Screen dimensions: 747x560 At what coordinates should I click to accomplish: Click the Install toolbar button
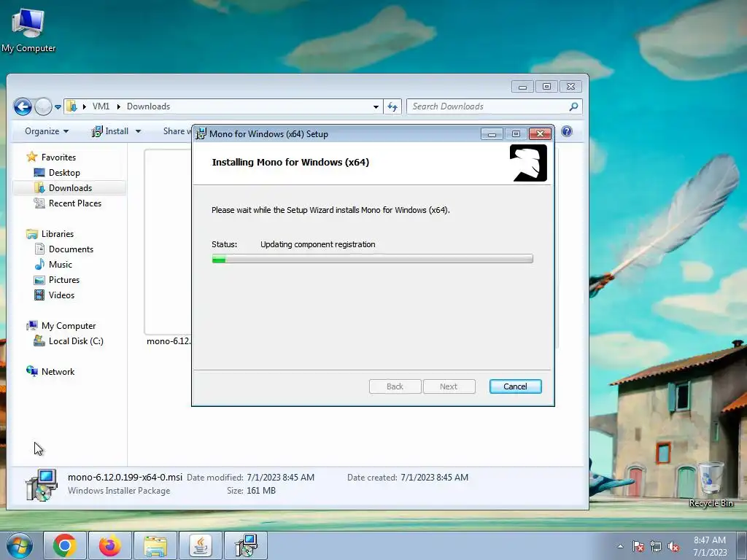[110, 131]
